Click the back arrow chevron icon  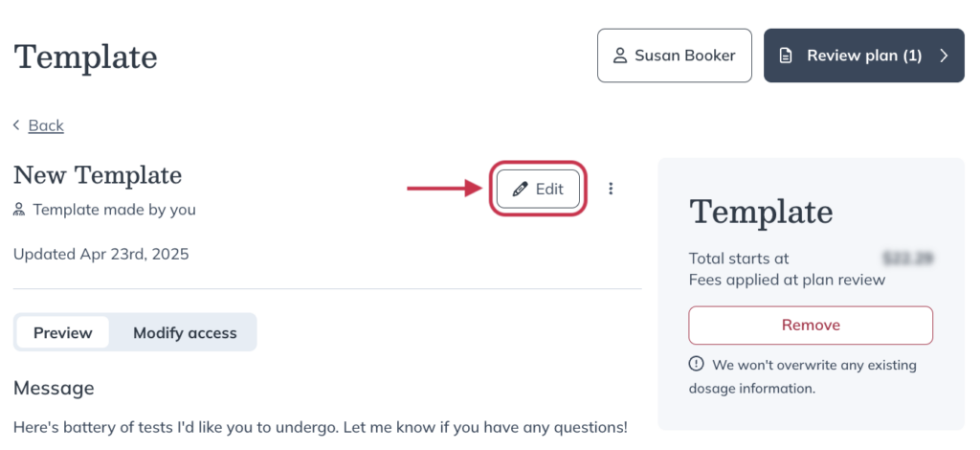point(17,125)
